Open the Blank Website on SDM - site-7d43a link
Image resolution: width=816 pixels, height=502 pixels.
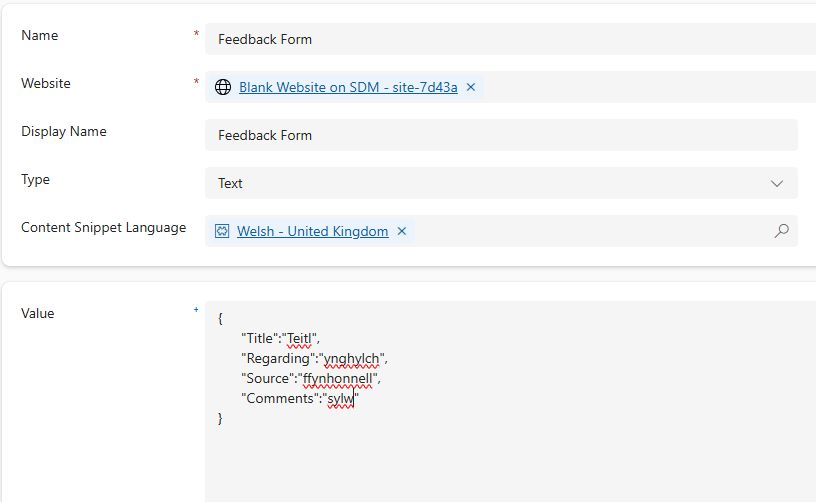348,87
